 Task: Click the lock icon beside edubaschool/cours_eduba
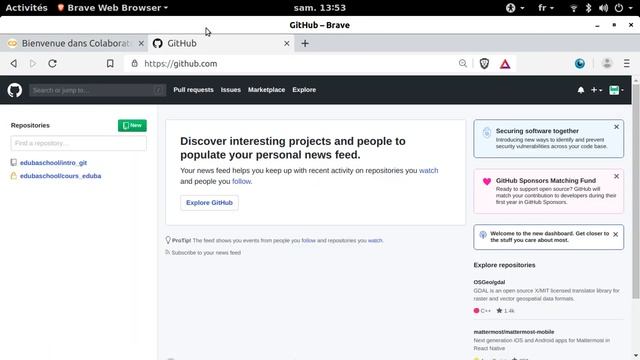click(x=13, y=176)
